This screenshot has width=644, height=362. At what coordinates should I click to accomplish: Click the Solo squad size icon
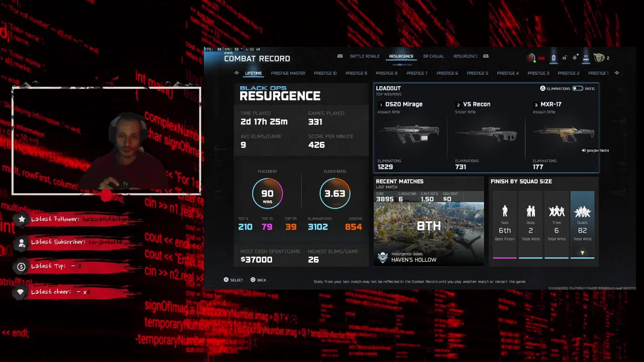pyautogui.click(x=505, y=211)
